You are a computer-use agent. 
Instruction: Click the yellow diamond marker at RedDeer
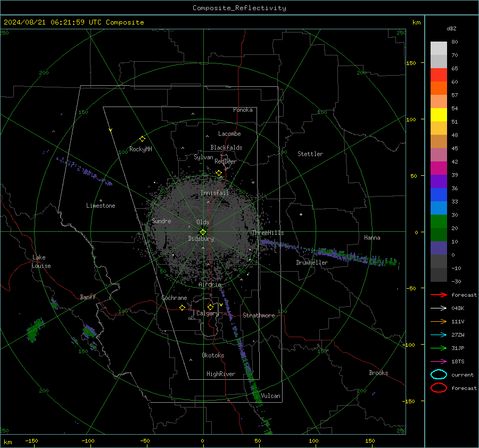tap(219, 173)
